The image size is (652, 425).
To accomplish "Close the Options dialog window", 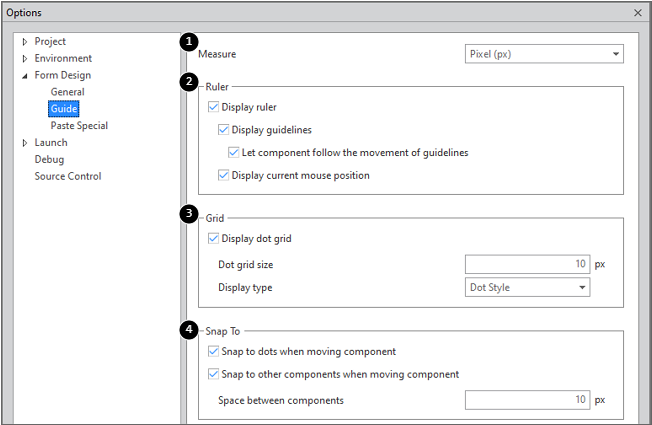I will tap(638, 12).
